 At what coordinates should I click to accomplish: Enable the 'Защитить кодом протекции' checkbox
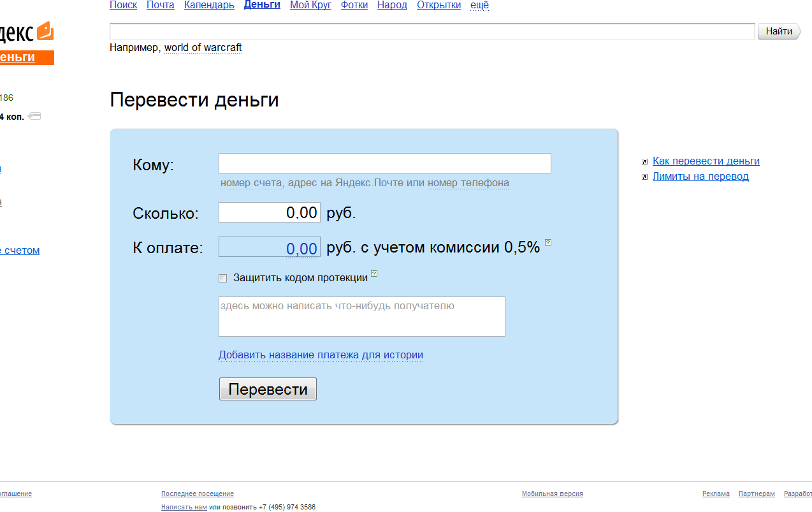pos(222,278)
